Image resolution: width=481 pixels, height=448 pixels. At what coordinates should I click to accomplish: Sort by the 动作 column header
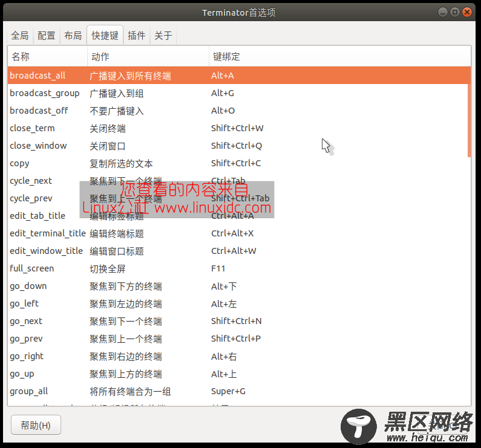[x=148, y=56]
